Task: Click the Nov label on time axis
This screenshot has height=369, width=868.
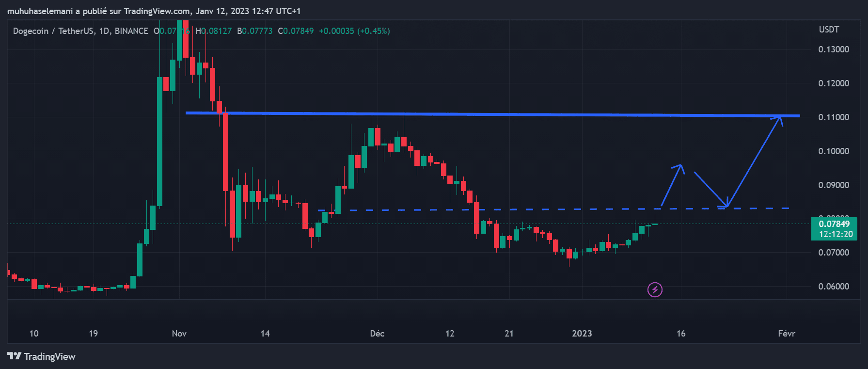Action: tap(179, 334)
